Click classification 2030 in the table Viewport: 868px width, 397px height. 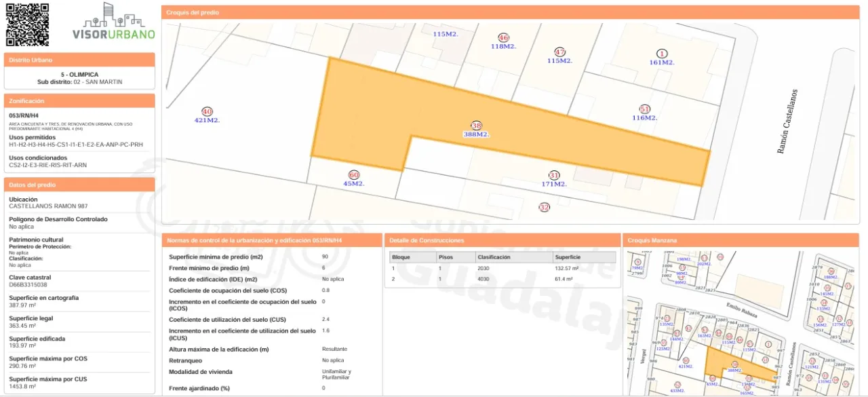483,268
